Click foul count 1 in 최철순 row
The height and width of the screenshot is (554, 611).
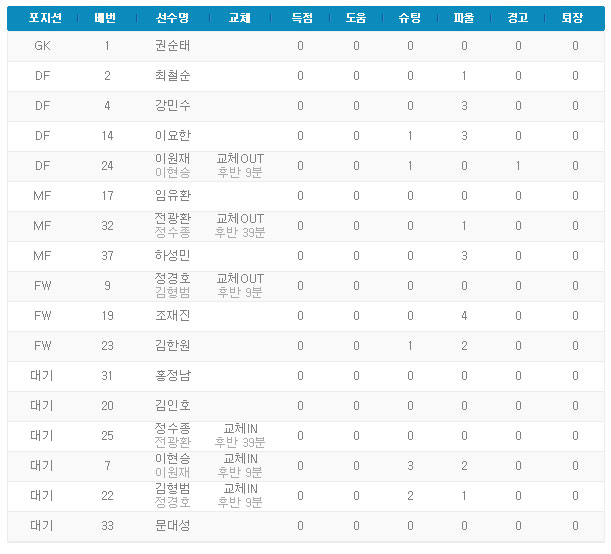click(x=464, y=76)
